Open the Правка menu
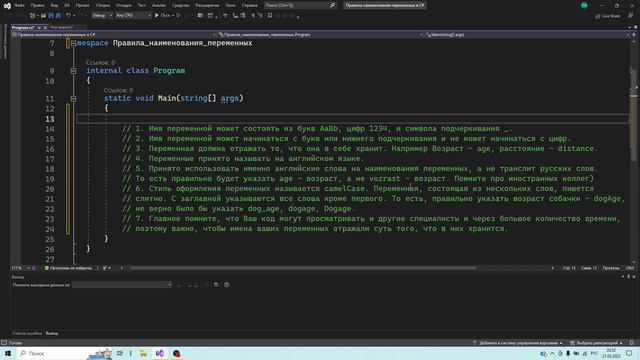The width and height of the screenshot is (640, 360). click(37, 5)
